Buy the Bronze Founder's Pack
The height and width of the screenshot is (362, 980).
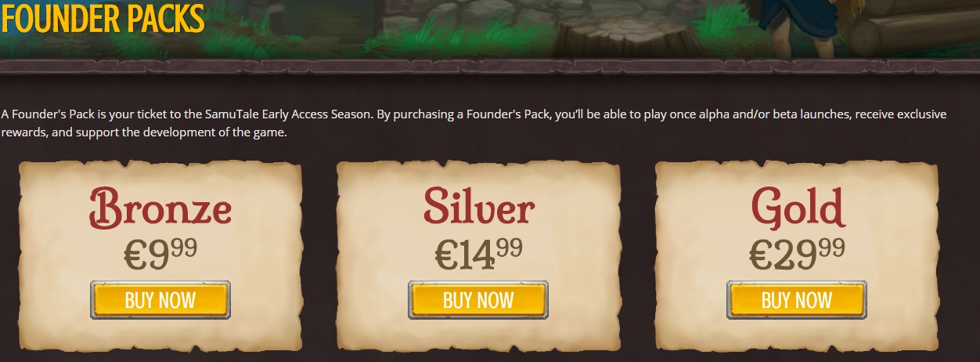tap(160, 300)
